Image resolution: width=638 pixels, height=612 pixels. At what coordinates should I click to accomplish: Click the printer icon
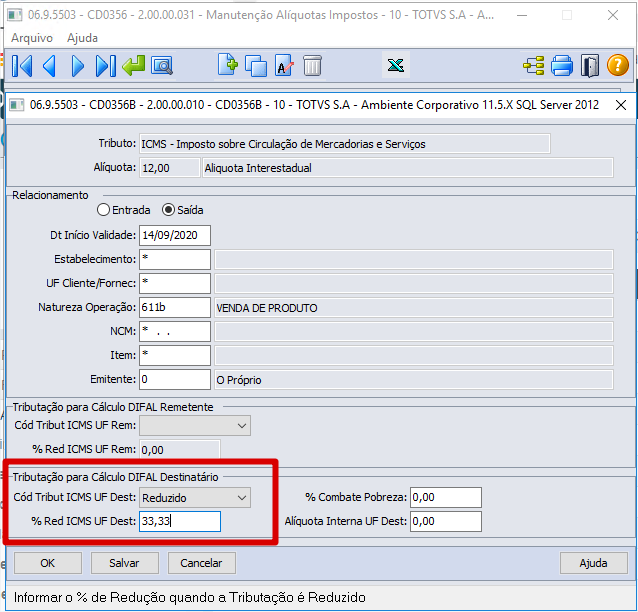[562, 66]
